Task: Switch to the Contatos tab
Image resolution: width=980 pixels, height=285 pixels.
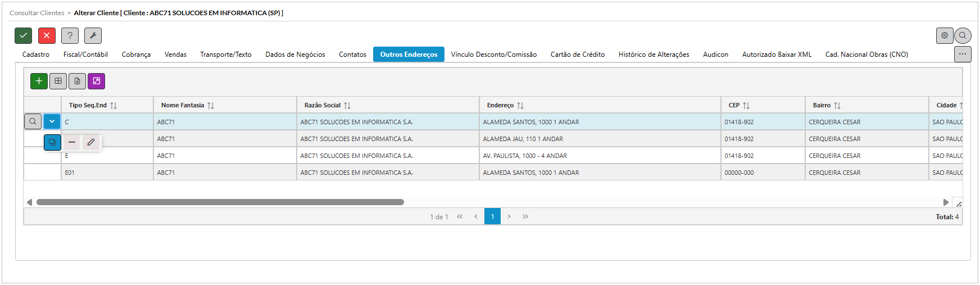Action: click(352, 55)
